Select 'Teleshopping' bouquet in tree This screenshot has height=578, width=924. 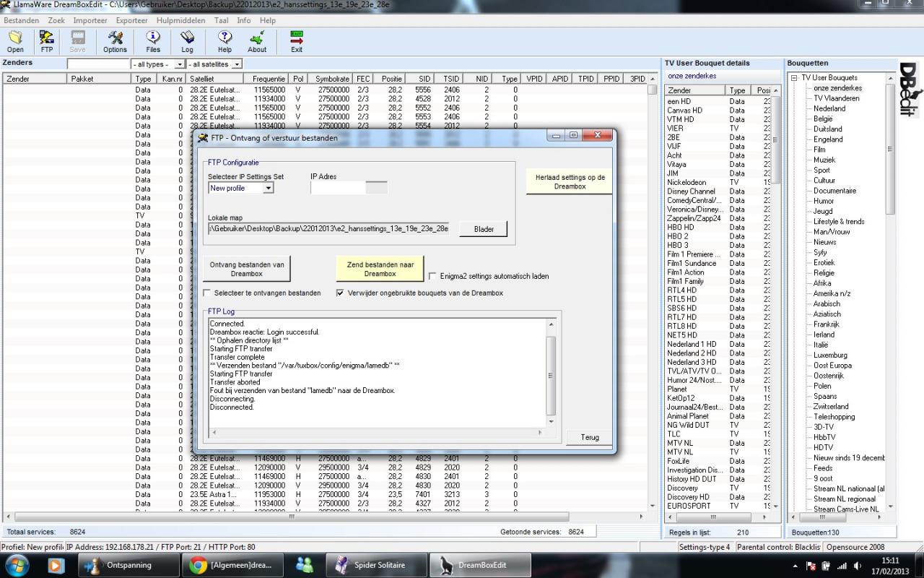[x=834, y=417]
